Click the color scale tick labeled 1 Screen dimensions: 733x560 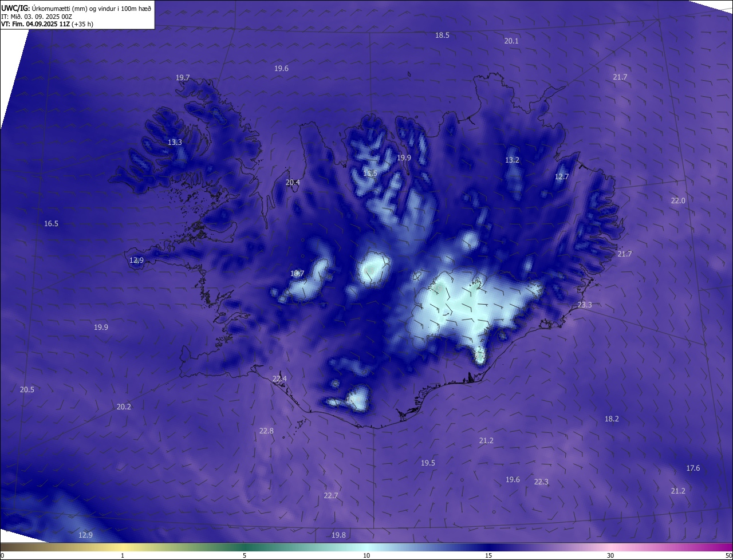click(x=123, y=555)
